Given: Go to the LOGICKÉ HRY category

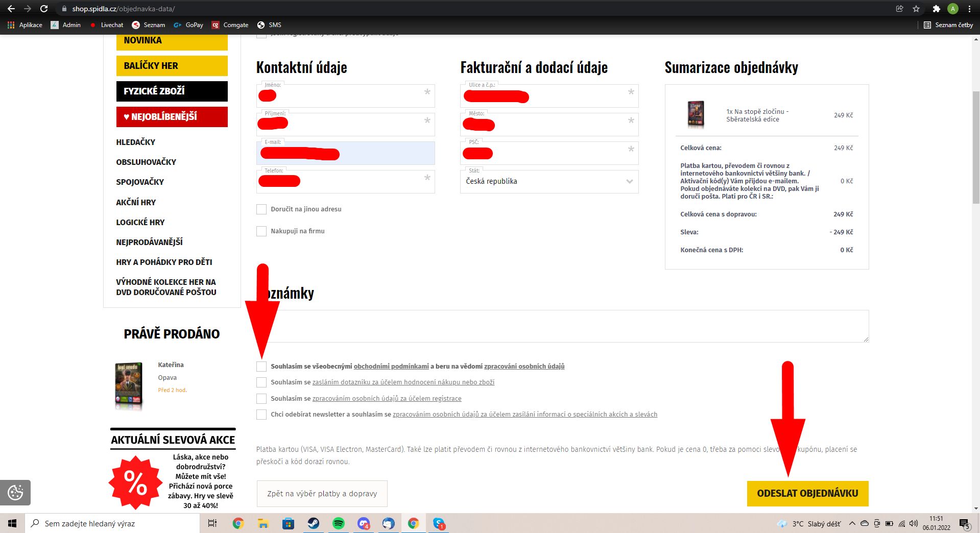Looking at the screenshot, I should click(x=140, y=222).
